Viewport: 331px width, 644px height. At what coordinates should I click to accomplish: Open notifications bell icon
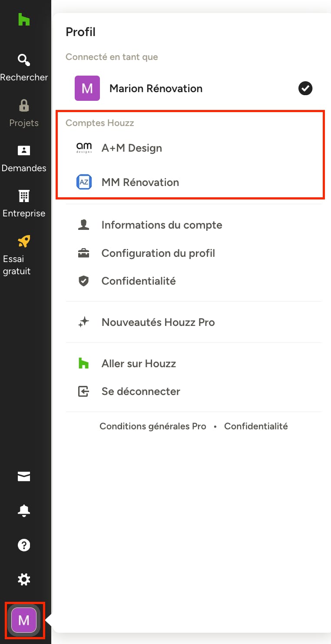click(24, 511)
